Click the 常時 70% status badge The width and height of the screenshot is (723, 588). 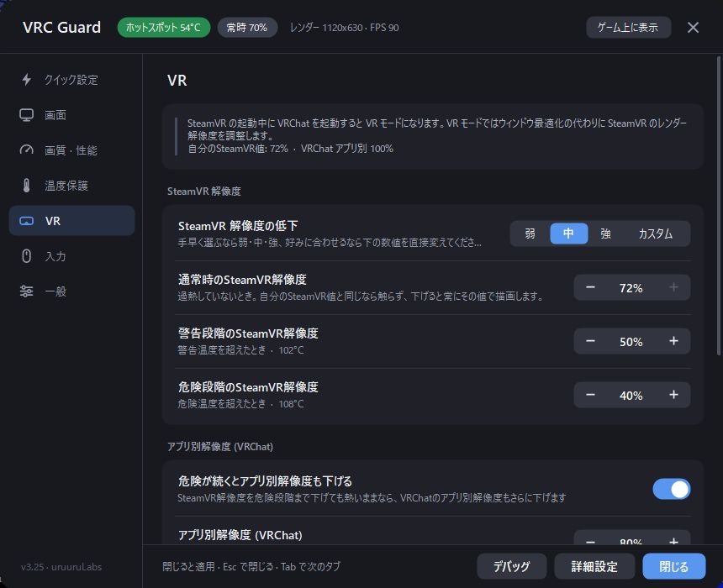pyautogui.click(x=247, y=28)
